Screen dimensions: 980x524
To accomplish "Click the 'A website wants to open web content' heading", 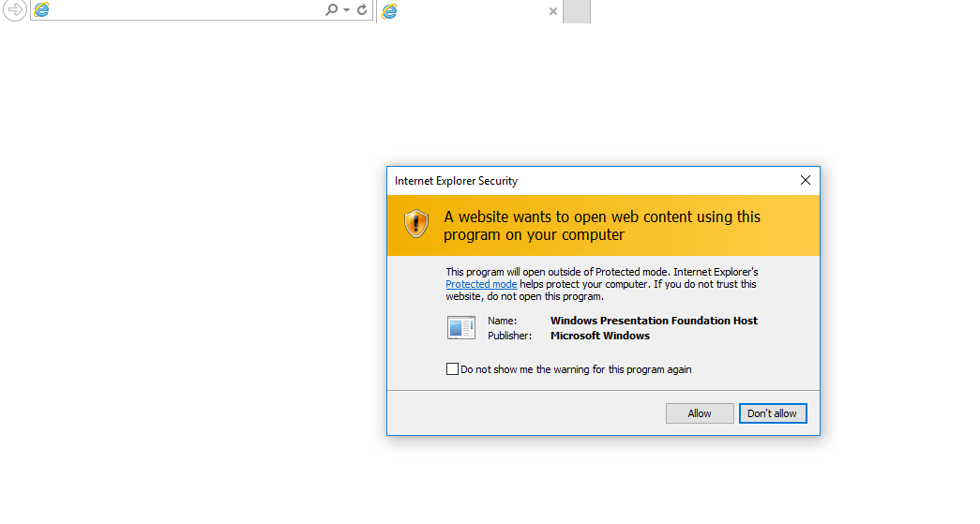I will tap(602, 226).
